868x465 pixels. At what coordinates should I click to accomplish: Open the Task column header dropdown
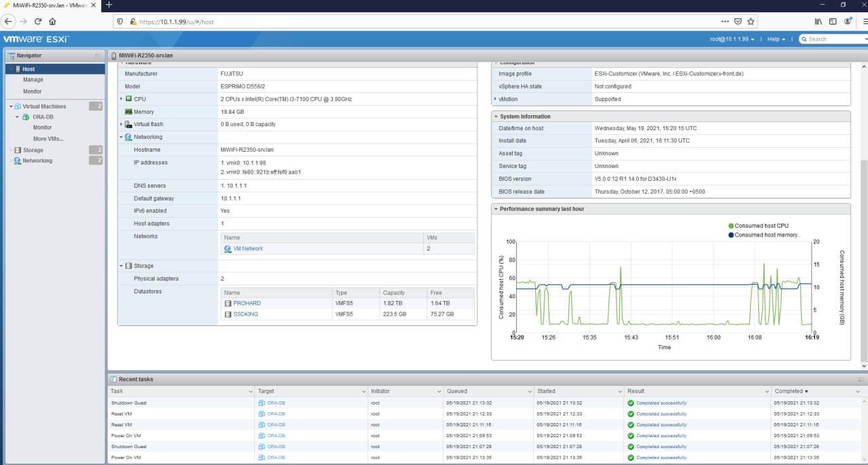point(250,391)
